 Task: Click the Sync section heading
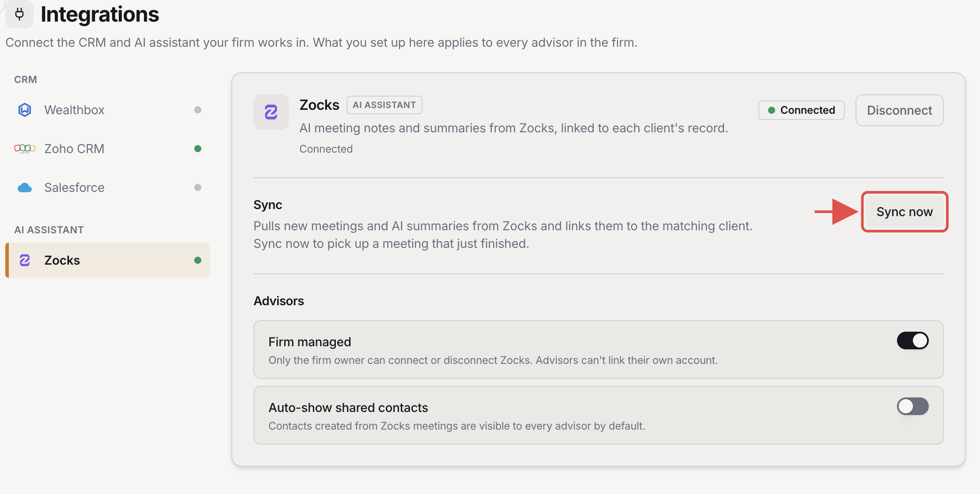point(268,205)
